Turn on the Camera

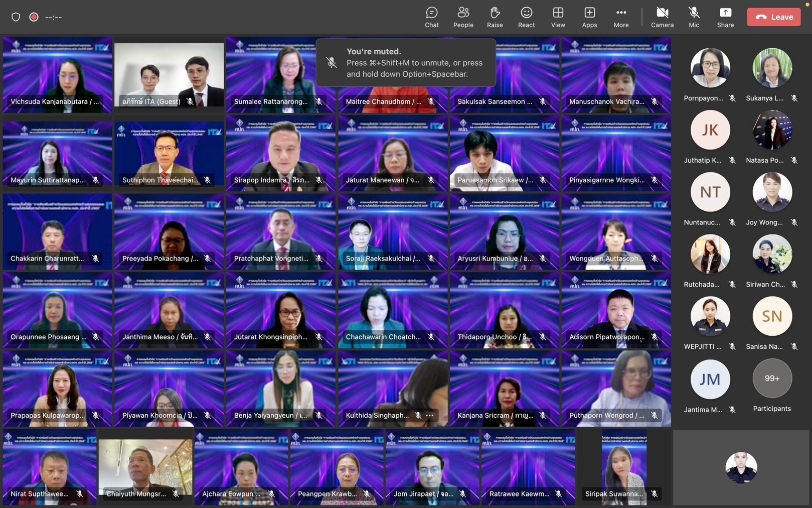coord(662,17)
